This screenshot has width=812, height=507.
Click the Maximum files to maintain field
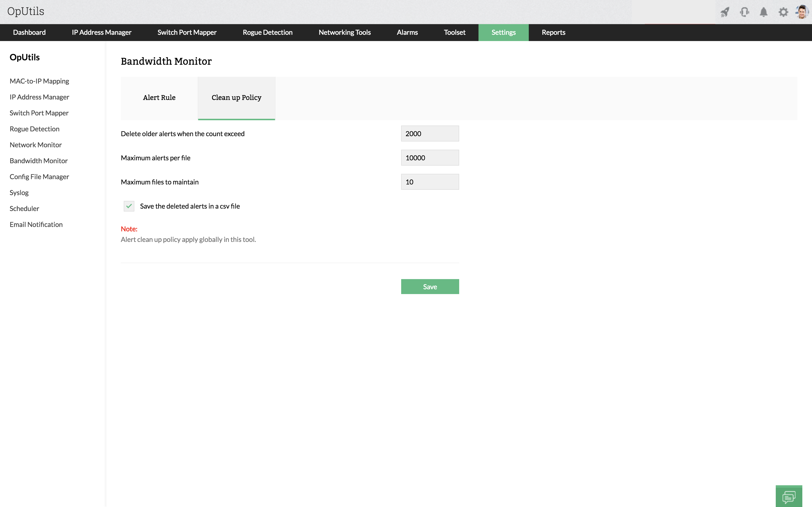click(x=430, y=182)
